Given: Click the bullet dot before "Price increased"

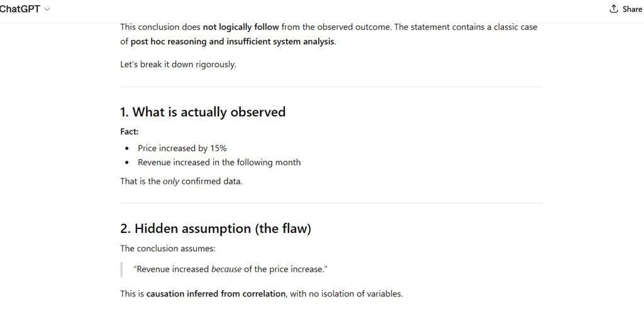Looking at the screenshot, I should click(126, 149).
